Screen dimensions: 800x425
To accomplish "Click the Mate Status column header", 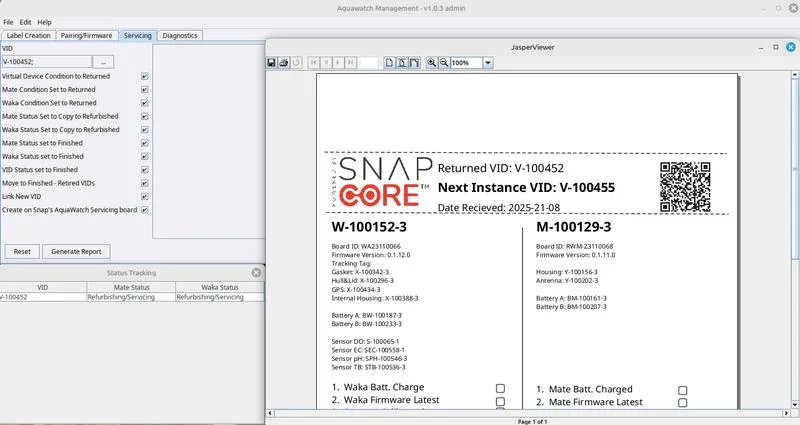I will (131, 287).
